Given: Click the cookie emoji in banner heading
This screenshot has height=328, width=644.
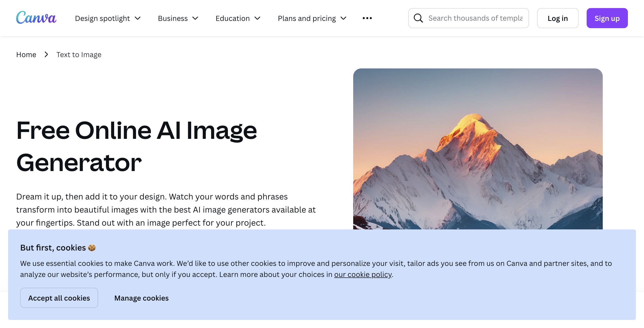Looking at the screenshot, I should click(x=92, y=248).
